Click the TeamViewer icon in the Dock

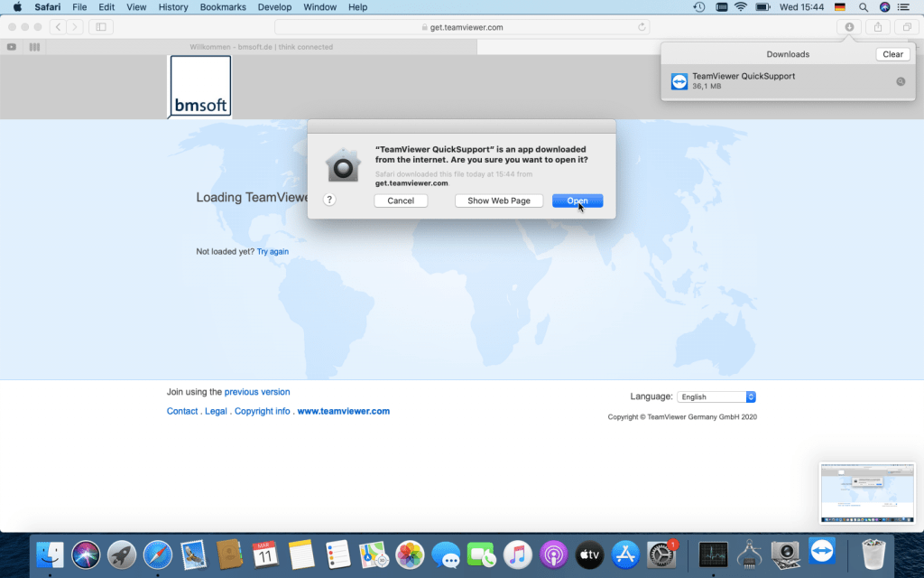click(821, 552)
